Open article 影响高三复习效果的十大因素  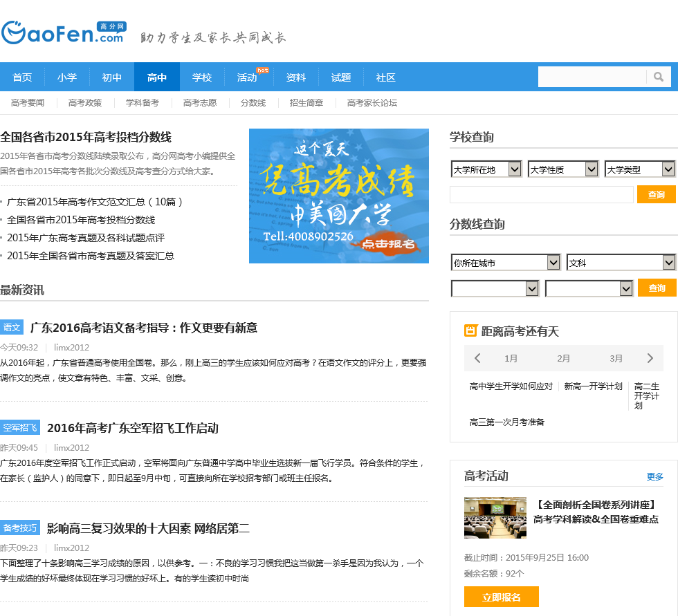click(x=148, y=528)
